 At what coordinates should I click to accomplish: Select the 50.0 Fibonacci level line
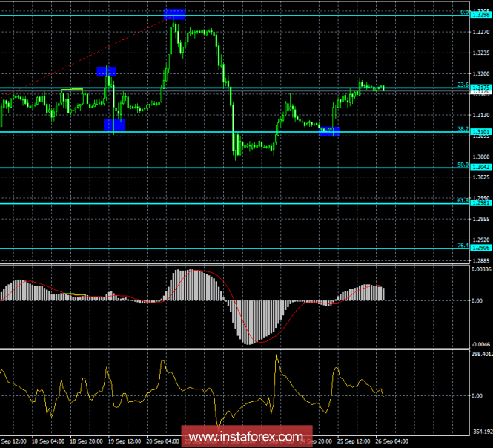pyautogui.click(x=222, y=168)
